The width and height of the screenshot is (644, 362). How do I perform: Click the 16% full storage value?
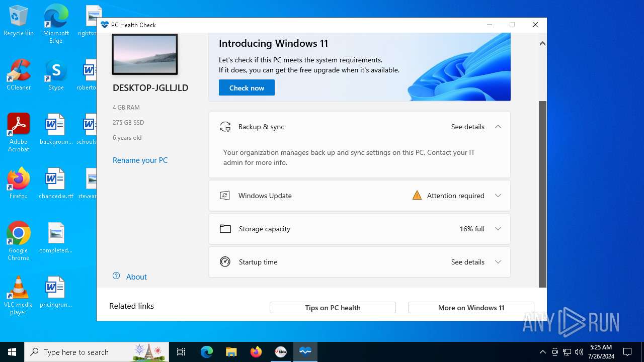coord(472,229)
